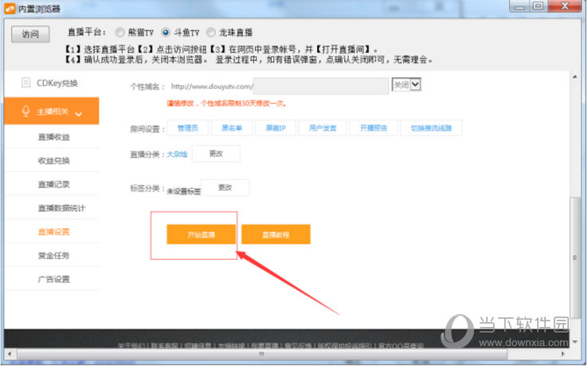Select the 龙珠直播 radio button
Viewport: 588px width, 366px height.
point(211,33)
